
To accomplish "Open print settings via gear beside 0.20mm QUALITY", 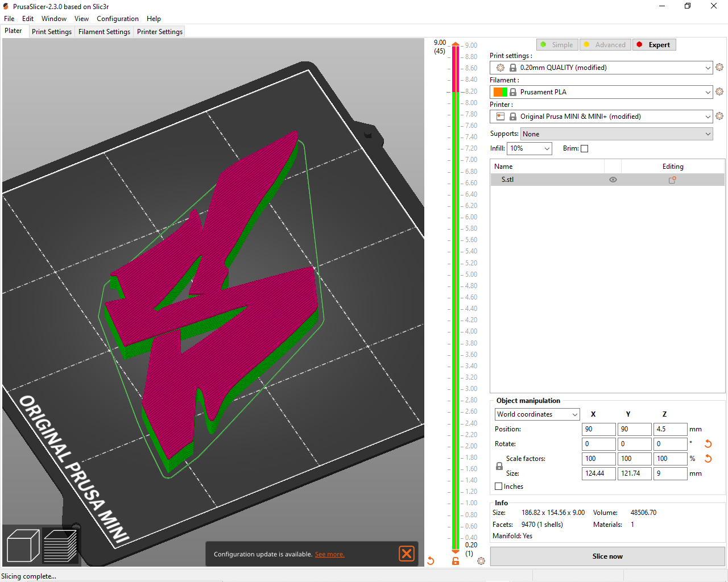I will pyautogui.click(x=719, y=67).
